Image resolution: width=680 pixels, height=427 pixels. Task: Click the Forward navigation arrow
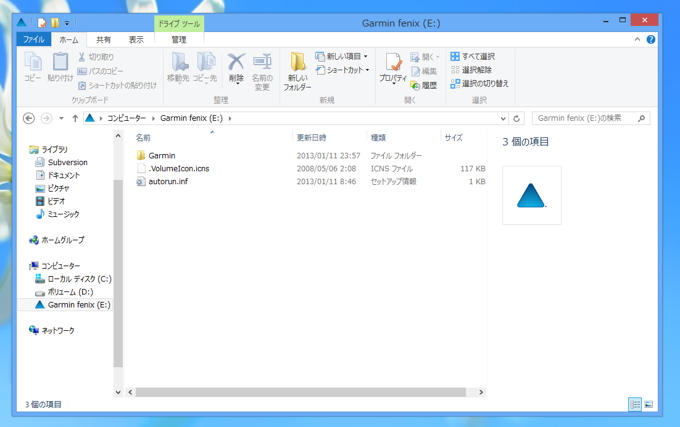click(46, 118)
